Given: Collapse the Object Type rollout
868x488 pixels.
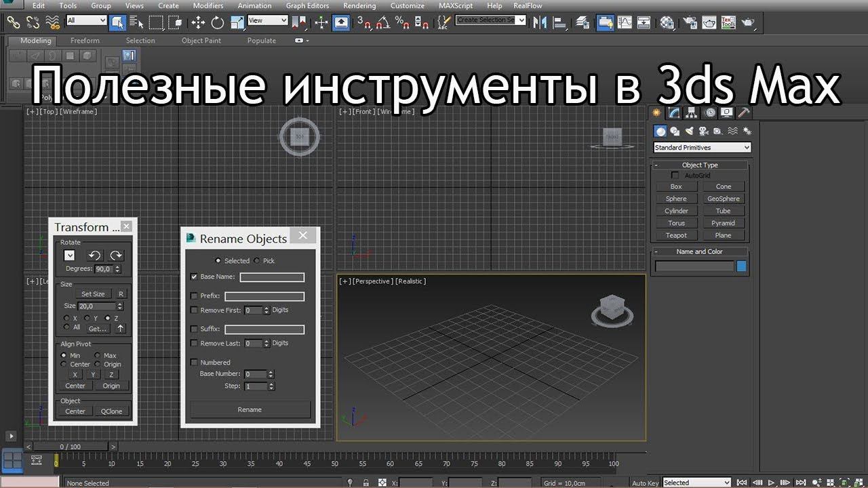Looking at the screenshot, I should [700, 165].
